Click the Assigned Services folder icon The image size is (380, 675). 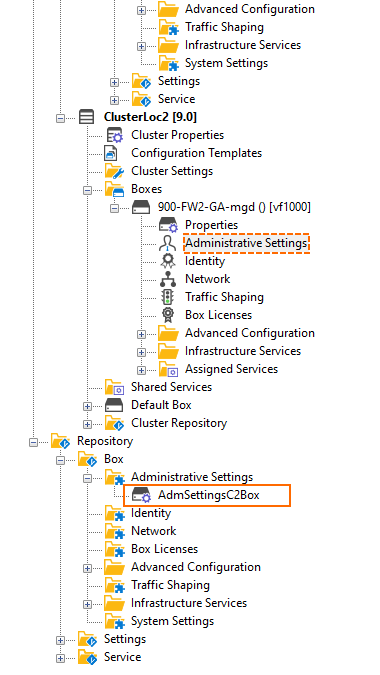[x=168, y=369]
